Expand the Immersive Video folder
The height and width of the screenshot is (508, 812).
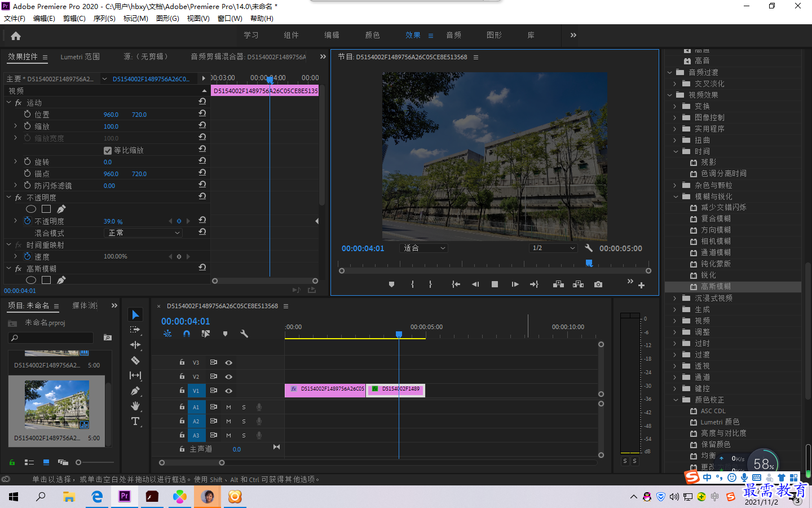pyautogui.click(x=675, y=298)
